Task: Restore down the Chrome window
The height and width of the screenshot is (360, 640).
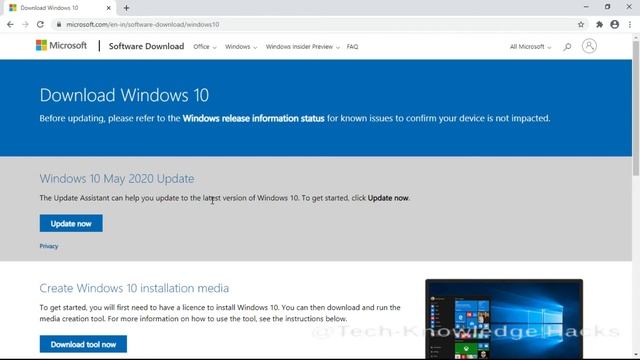Action: (607, 7)
